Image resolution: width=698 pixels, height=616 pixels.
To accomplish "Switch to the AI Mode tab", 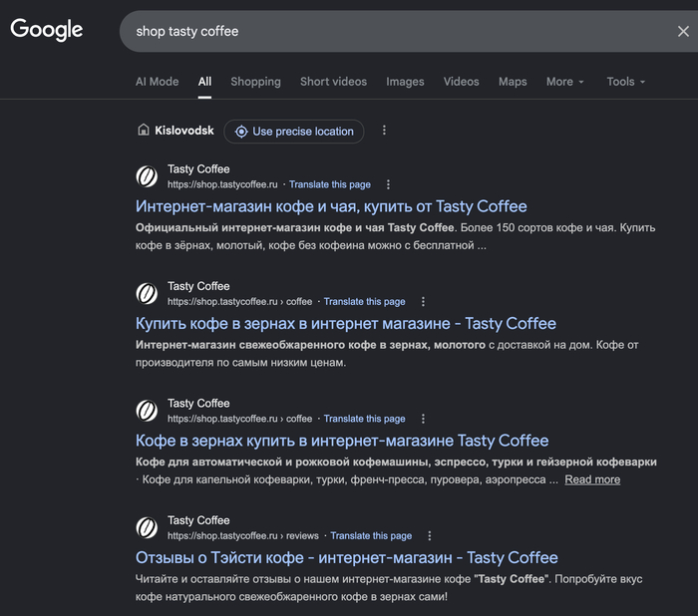I will (158, 82).
